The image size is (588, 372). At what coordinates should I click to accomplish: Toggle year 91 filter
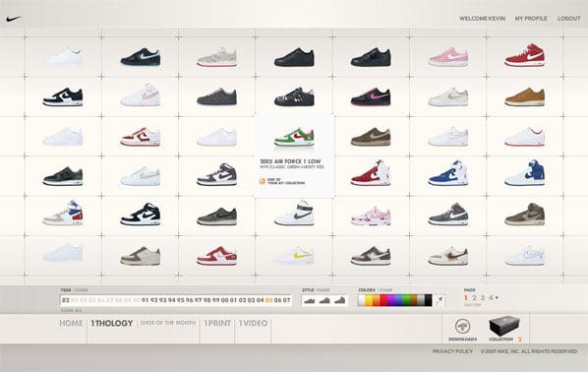coord(146,300)
